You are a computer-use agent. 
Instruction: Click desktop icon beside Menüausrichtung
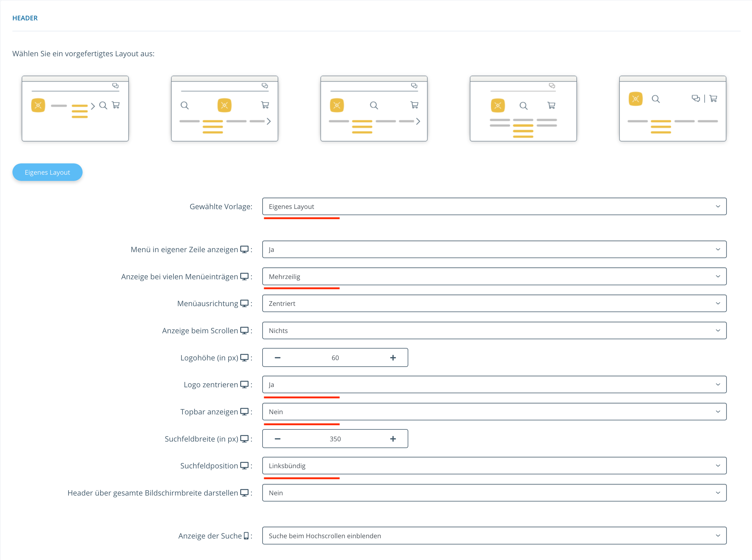tap(244, 303)
